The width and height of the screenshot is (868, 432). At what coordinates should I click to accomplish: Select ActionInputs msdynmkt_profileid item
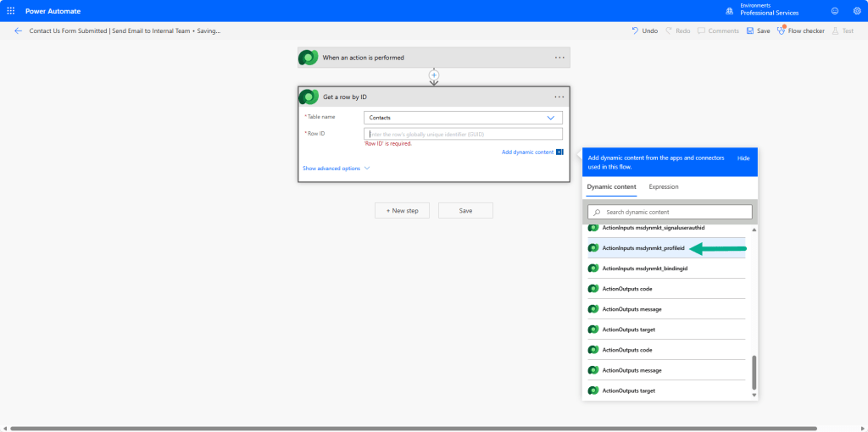coord(643,248)
